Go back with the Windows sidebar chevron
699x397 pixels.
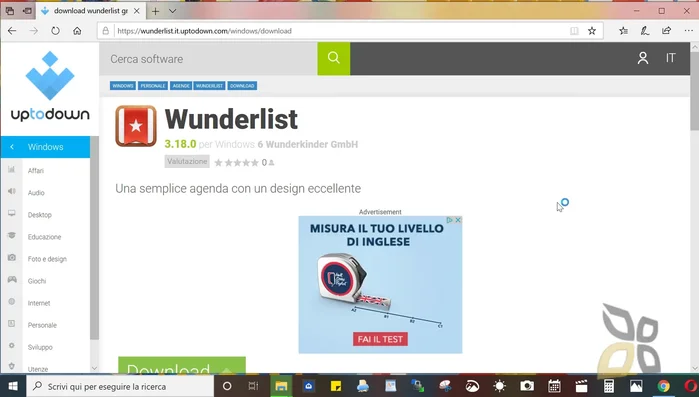12,147
